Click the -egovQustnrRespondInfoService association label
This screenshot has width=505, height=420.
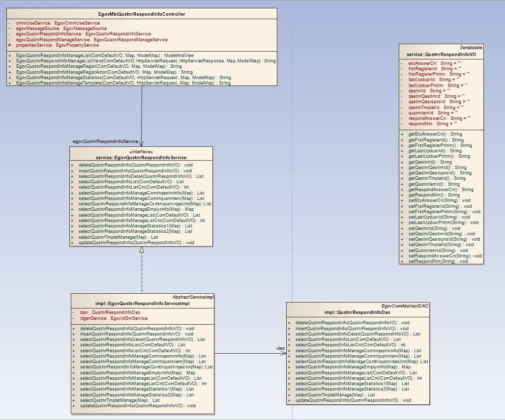(x=105, y=141)
